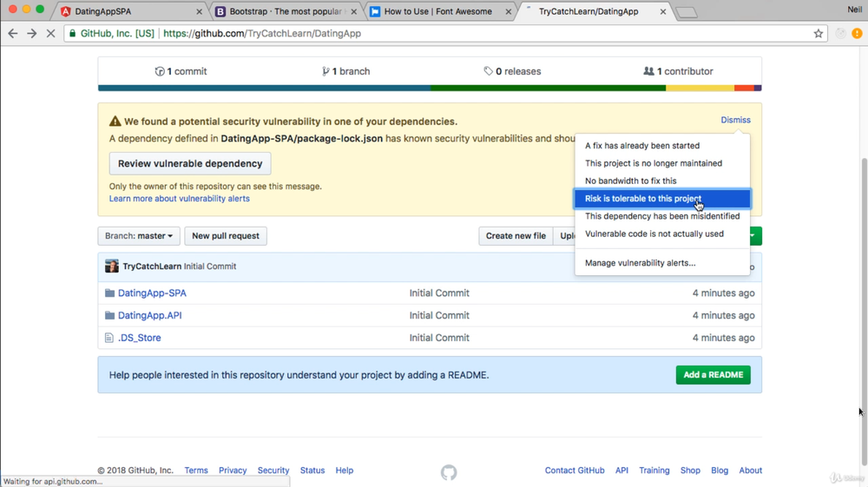Go forward with the browser forward arrow
The width and height of the screenshot is (868, 487).
(x=31, y=33)
